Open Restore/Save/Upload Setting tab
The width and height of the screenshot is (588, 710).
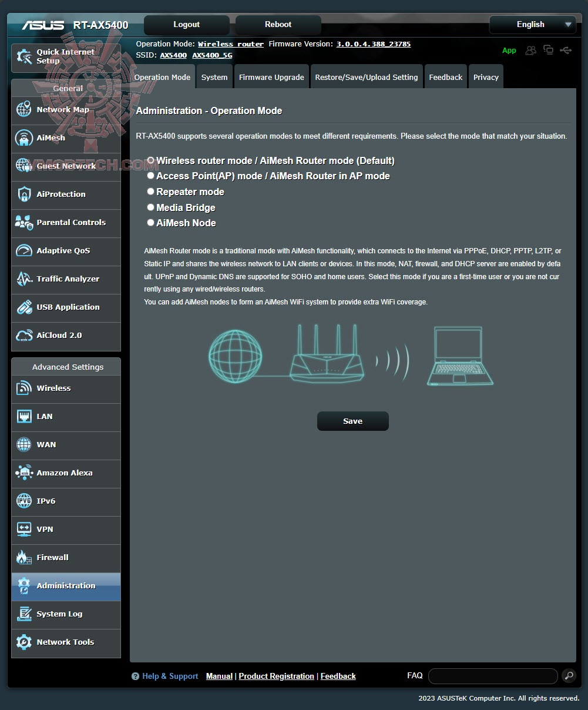click(367, 77)
